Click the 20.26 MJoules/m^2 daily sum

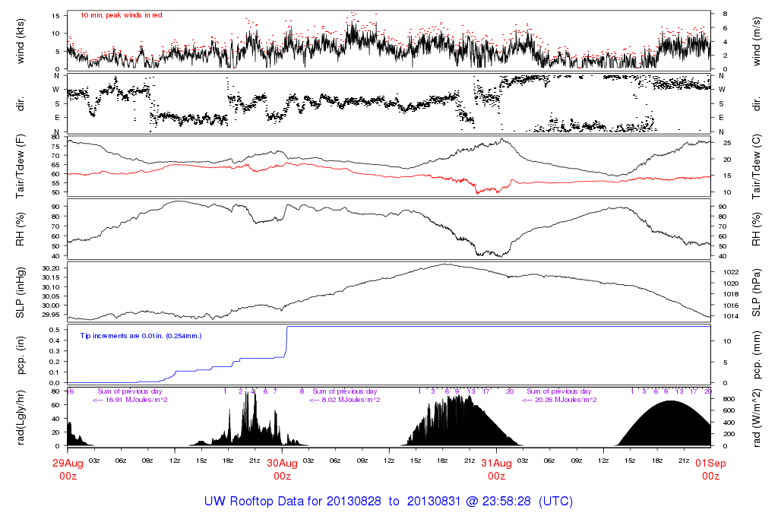(559, 399)
